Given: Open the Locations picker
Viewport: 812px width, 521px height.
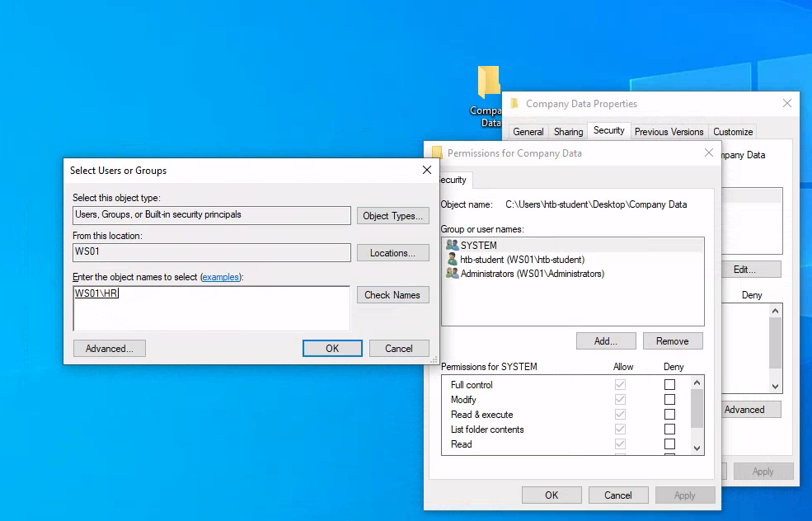Looking at the screenshot, I should pyautogui.click(x=393, y=253).
